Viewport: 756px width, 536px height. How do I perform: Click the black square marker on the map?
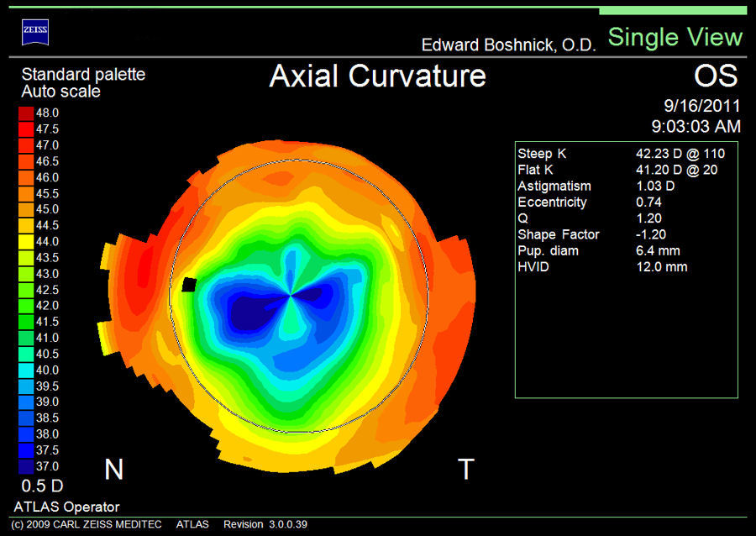(190, 285)
